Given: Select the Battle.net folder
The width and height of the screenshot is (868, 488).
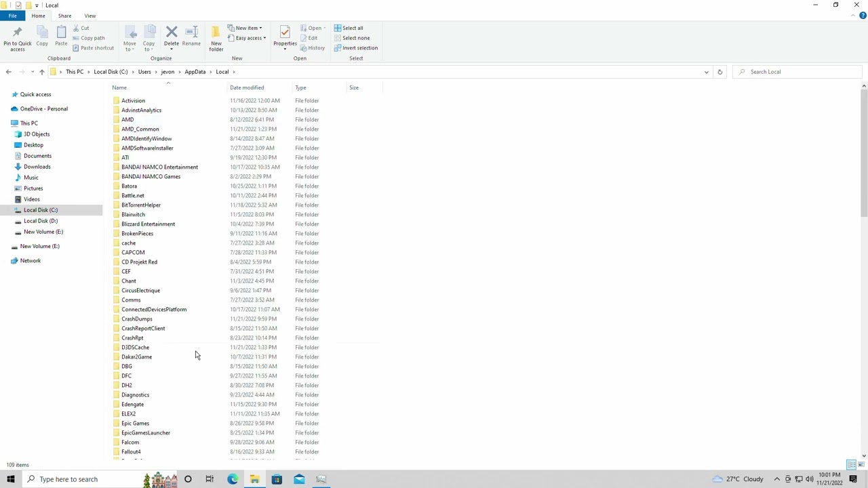Looking at the screenshot, I should [132, 195].
